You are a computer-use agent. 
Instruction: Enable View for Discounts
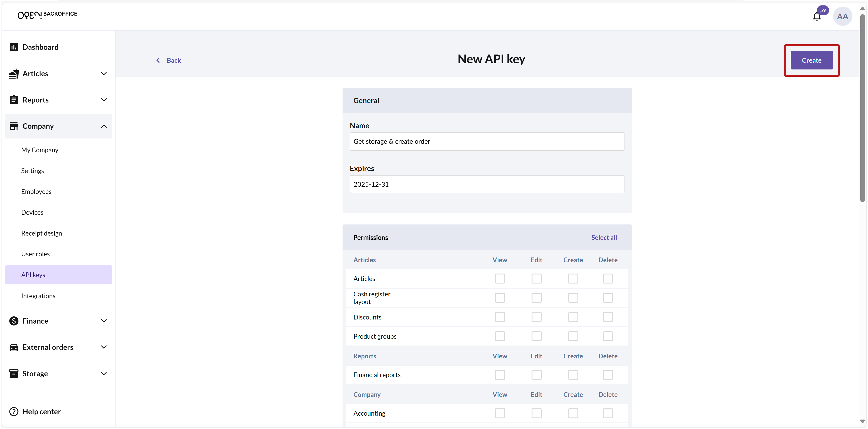point(500,317)
